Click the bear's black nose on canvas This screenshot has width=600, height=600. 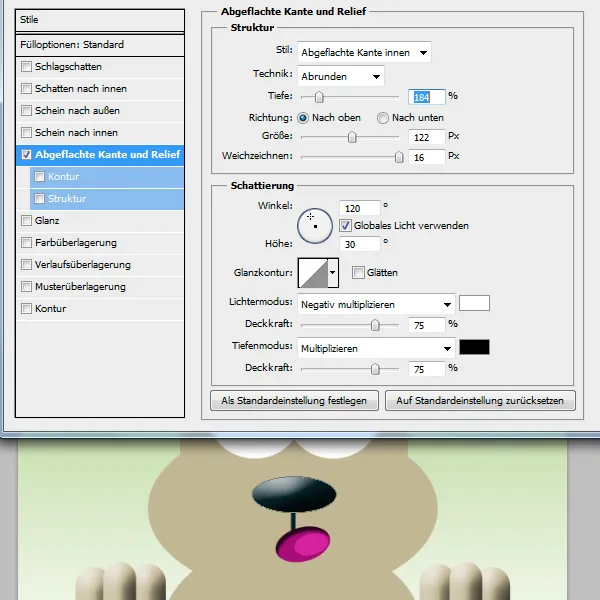294,494
